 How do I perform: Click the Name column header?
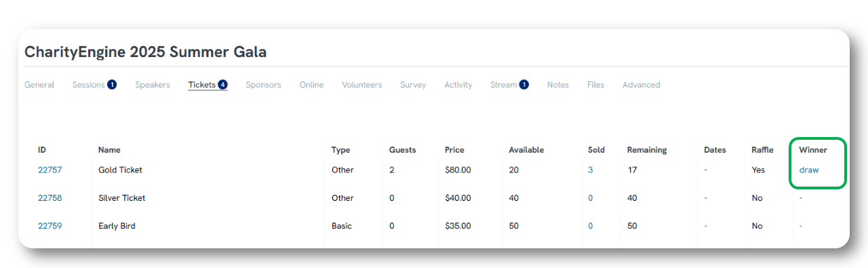tap(109, 150)
